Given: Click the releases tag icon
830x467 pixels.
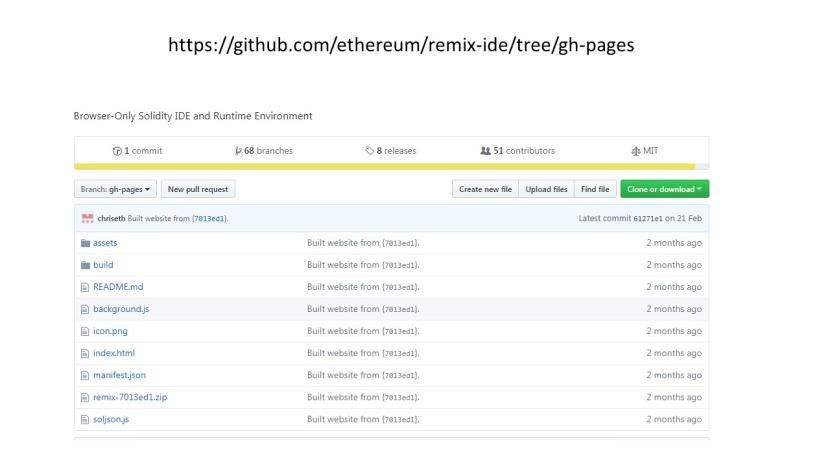Looking at the screenshot, I should pos(369,151).
